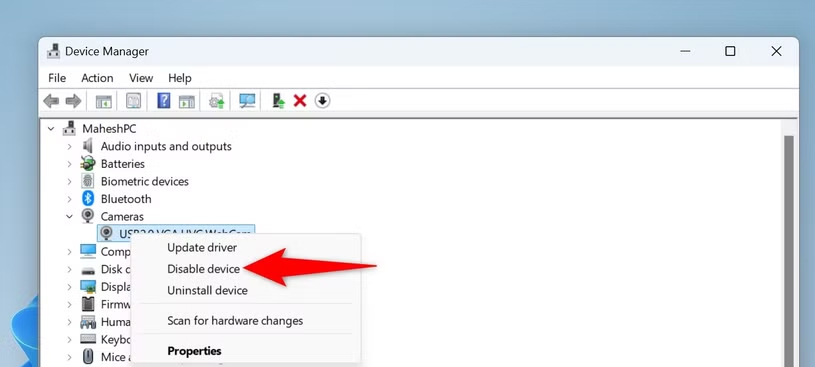Toggle the Show/Hide Console Tree toolbar icon
This screenshot has height=367, width=815.
coord(104,101)
